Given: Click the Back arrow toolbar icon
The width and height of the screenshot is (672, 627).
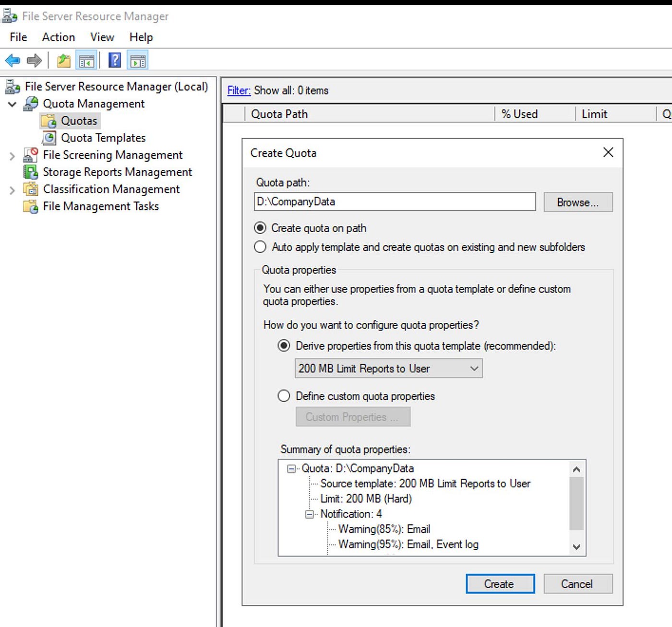Looking at the screenshot, I should [12, 60].
